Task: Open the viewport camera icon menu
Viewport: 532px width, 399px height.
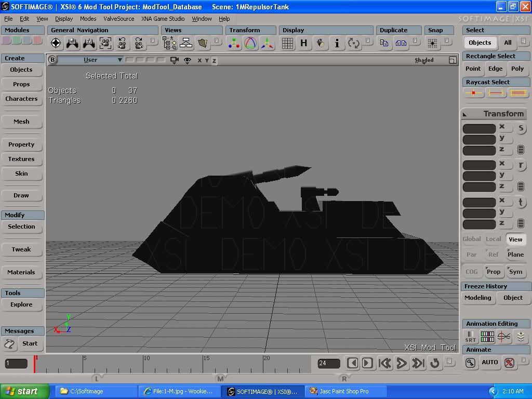Action: 175,60
